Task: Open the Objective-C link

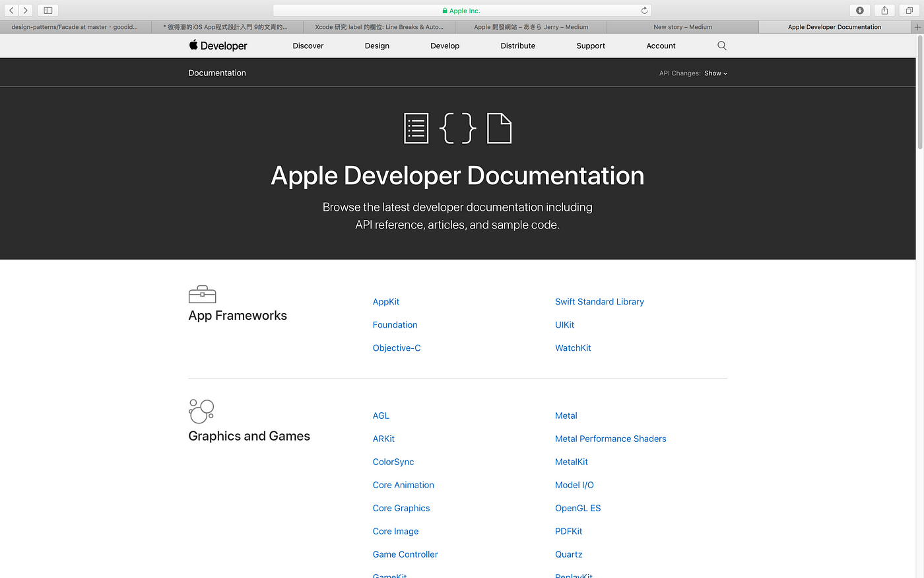Action: [x=397, y=347]
